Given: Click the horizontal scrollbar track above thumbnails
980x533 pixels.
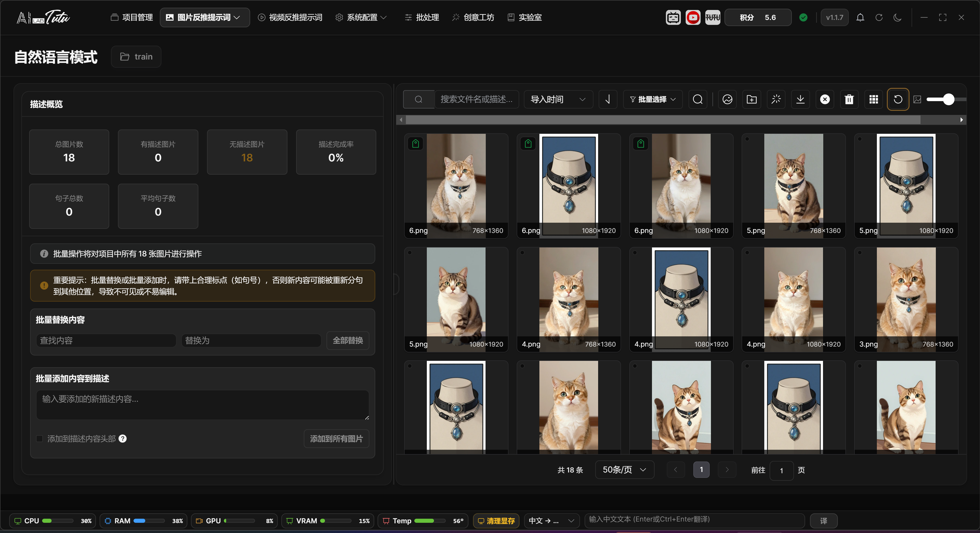Looking at the screenshot, I should pyautogui.click(x=681, y=120).
